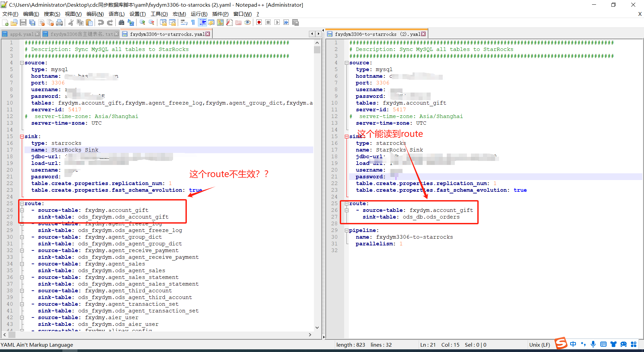Print the document using printer icon
The width and height of the screenshot is (644, 352).
click(x=60, y=22)
